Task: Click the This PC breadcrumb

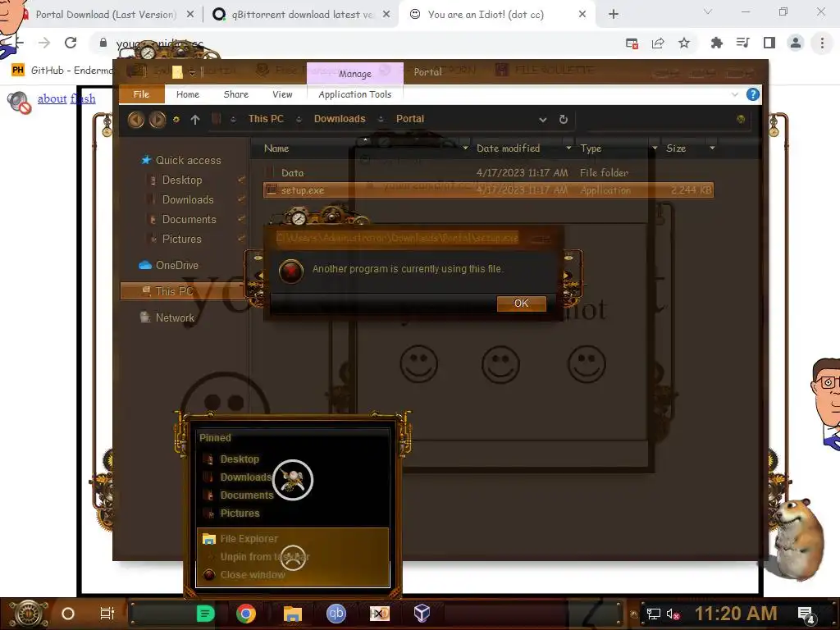Action: tap(266, 119)
